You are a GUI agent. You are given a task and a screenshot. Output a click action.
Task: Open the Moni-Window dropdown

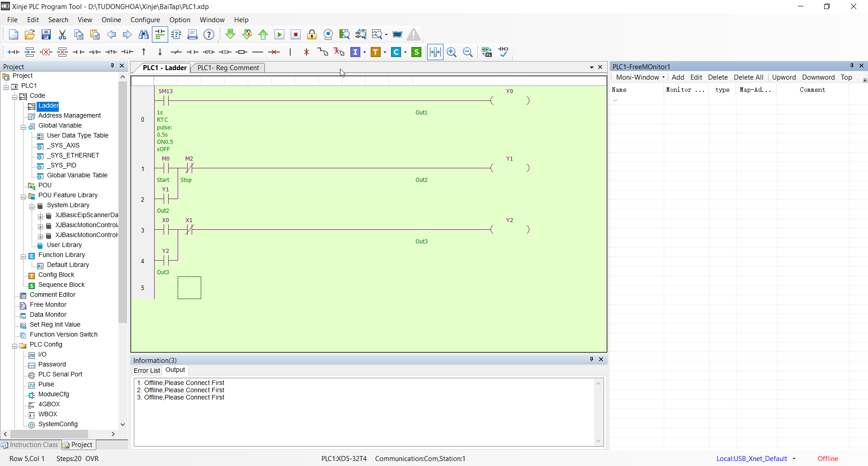tap(640, 77)
